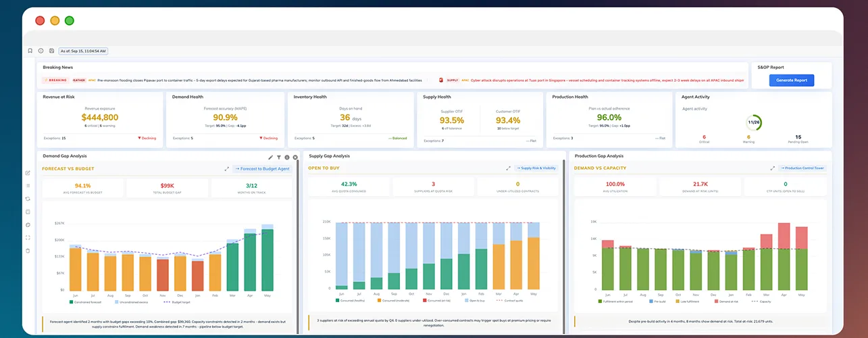Click the 42.3% Avg Quota Consumed tile
The image size is (868, 338).
[x=349, y=187]
